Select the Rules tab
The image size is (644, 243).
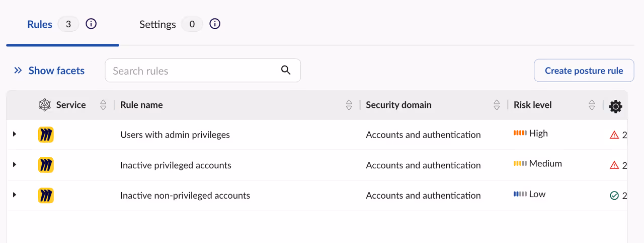(x=40, y=24)
